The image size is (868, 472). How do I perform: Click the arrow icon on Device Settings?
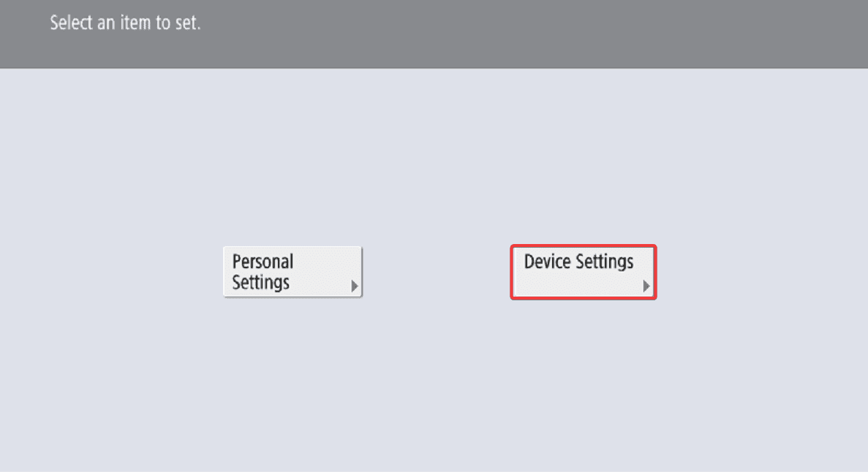[646, 286]
